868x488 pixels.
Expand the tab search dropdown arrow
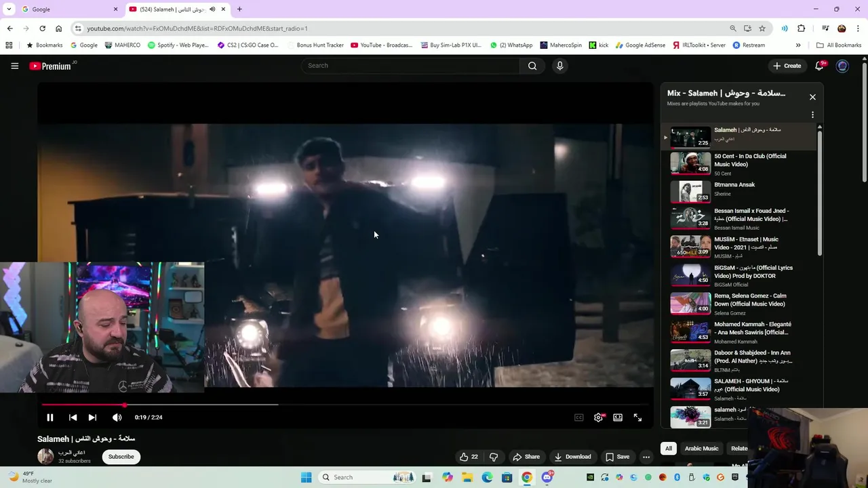coord(9,9)
